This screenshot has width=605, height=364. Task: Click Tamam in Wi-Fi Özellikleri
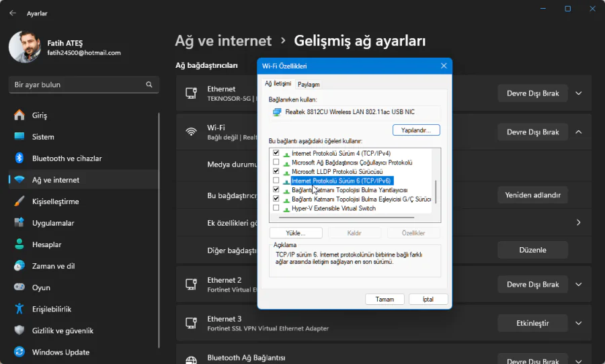(x=385, y=300)
